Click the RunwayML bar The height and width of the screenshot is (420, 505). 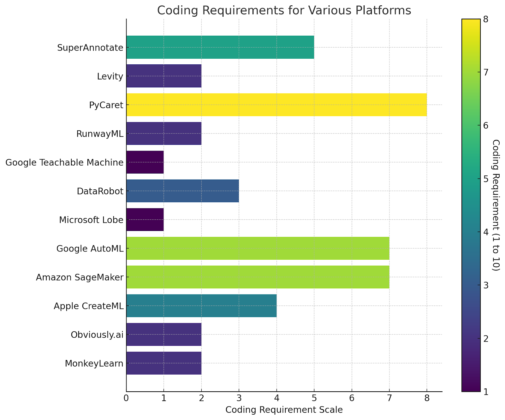[164, 133]
